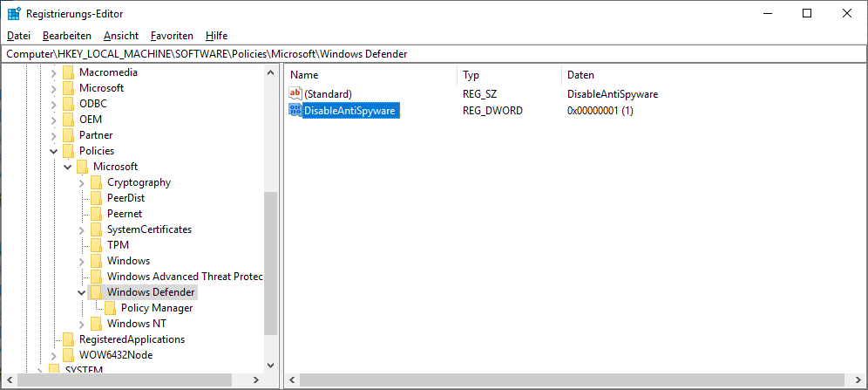Click the Policies folder icon
This screenshot has height=390, width=868.
pos(68,151)
